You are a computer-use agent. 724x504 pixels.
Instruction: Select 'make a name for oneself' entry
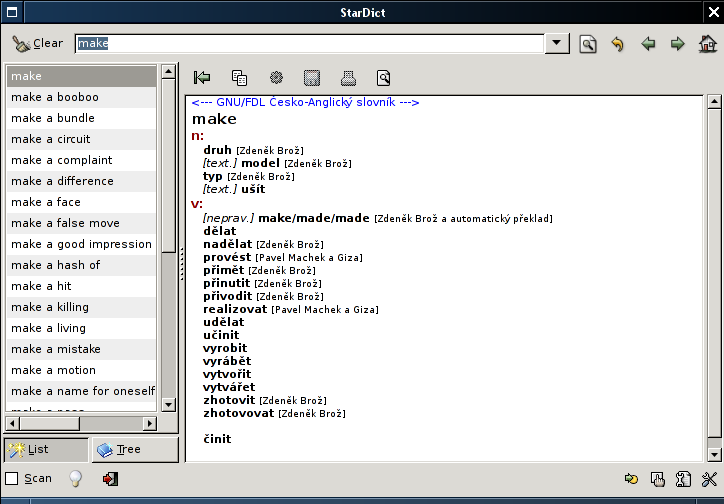coord(82,391)
